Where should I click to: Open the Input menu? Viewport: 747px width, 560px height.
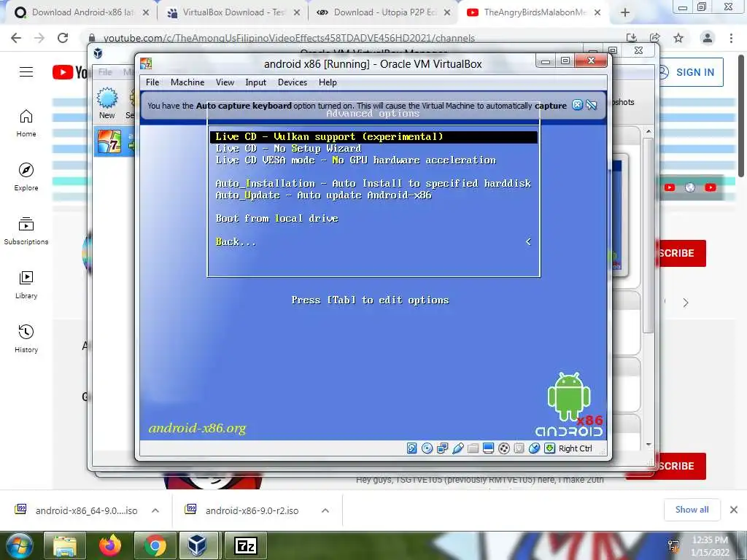(256, 82)
